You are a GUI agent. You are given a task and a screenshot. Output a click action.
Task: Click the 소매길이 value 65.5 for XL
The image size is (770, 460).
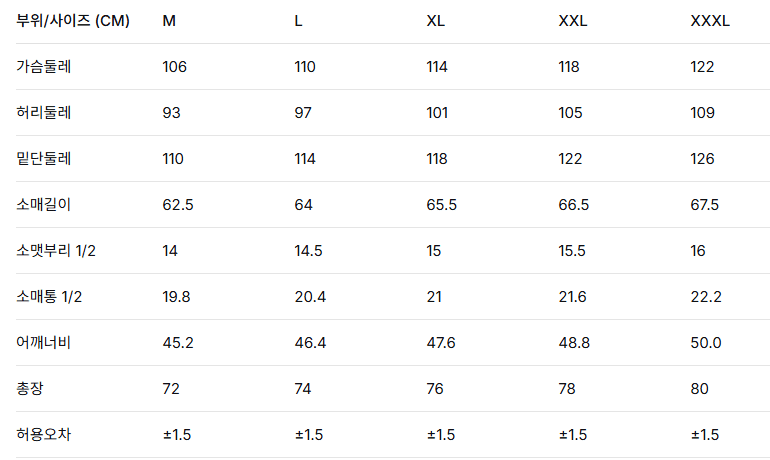click(x=442, y=205)
